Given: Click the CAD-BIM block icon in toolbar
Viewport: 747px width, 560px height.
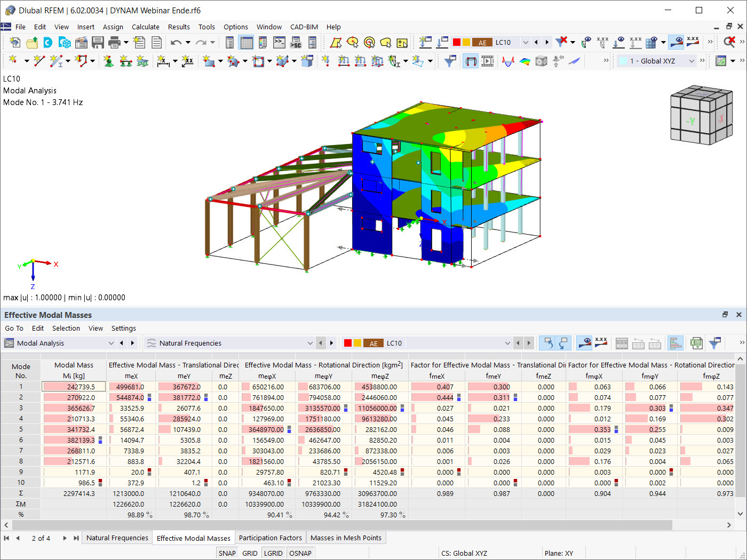Looking at the screenshot, I should point(65,43).
